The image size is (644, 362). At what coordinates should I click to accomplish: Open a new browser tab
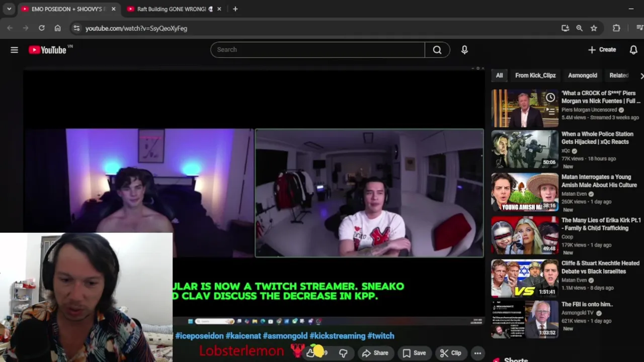pyautogui.click(x=235, y=9)
